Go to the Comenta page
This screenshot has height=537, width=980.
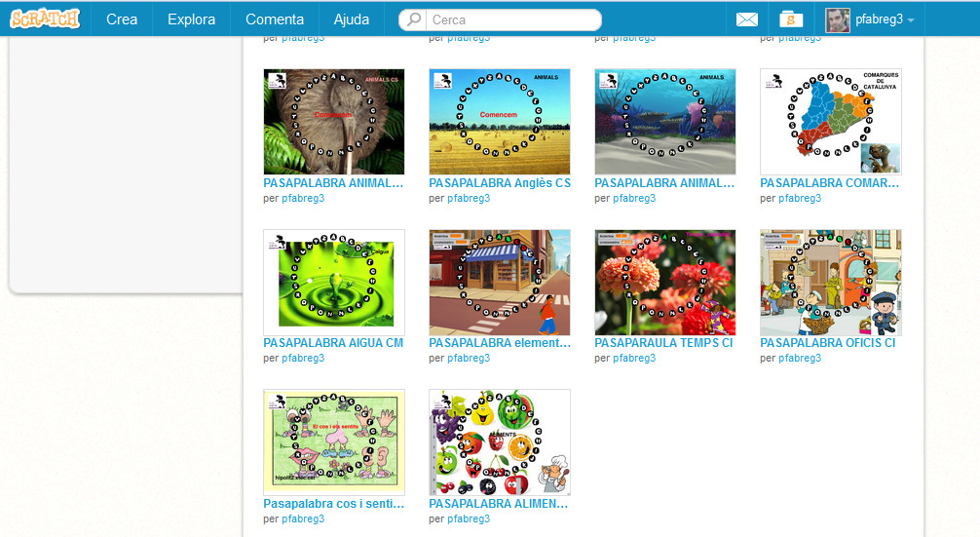(x=275, y=19)
